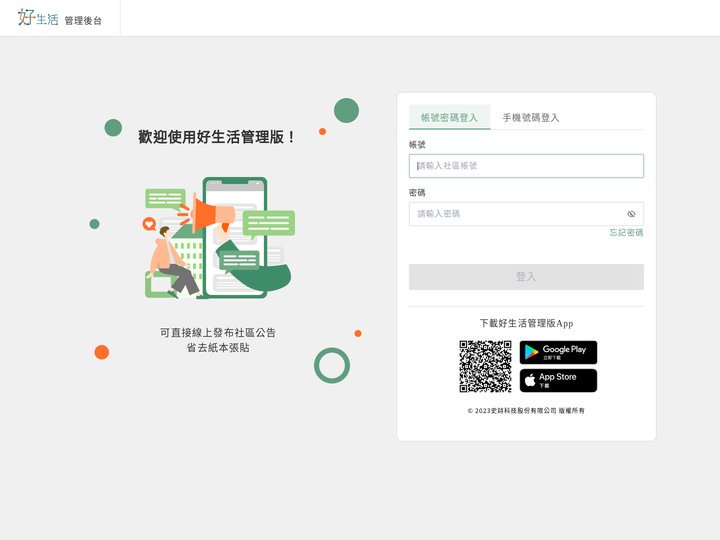This screenshot has width=720, height=540.
Task: Open the 忘記密碼 link
Action: [626, 233]
